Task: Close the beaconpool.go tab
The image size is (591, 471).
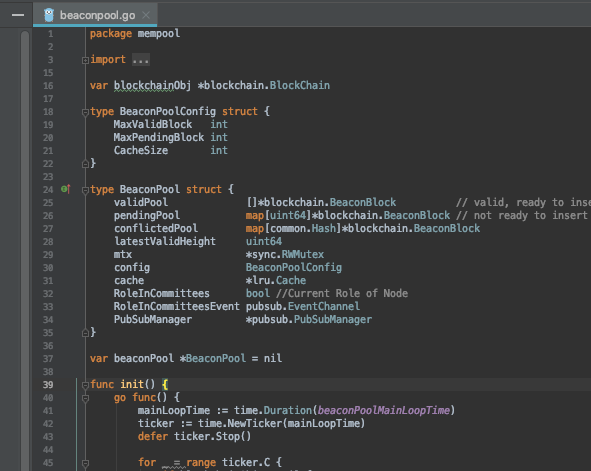Action: 146,15
